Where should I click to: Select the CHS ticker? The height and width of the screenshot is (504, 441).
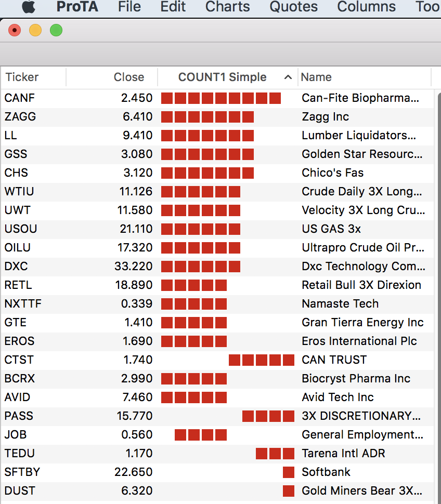click(x=16, y=173)
